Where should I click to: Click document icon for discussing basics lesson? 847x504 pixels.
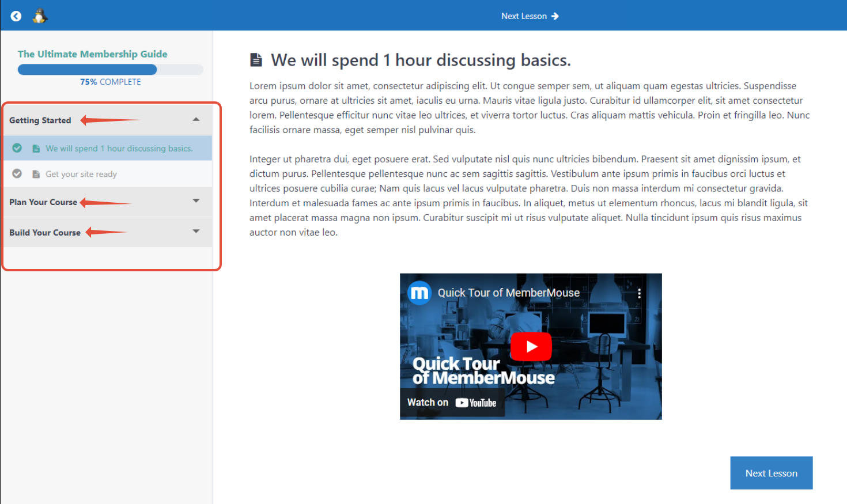[36, 149]
